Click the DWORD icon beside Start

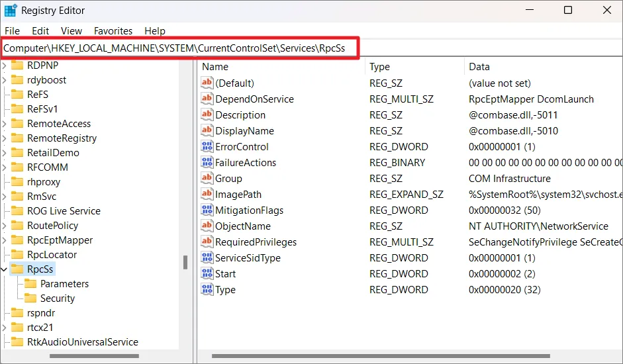point(207,274)
